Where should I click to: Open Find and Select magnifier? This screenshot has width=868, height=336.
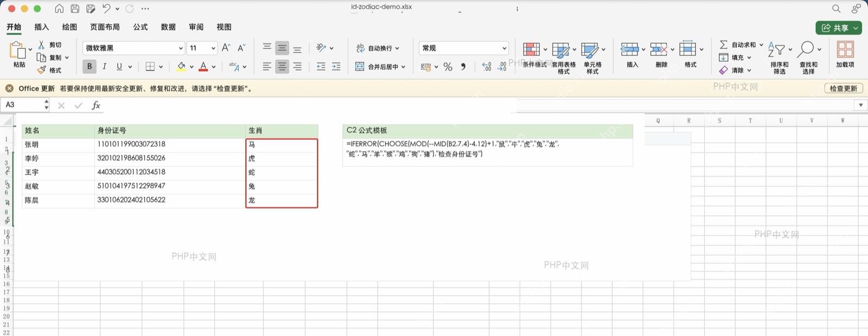click(x=806, y=49)
